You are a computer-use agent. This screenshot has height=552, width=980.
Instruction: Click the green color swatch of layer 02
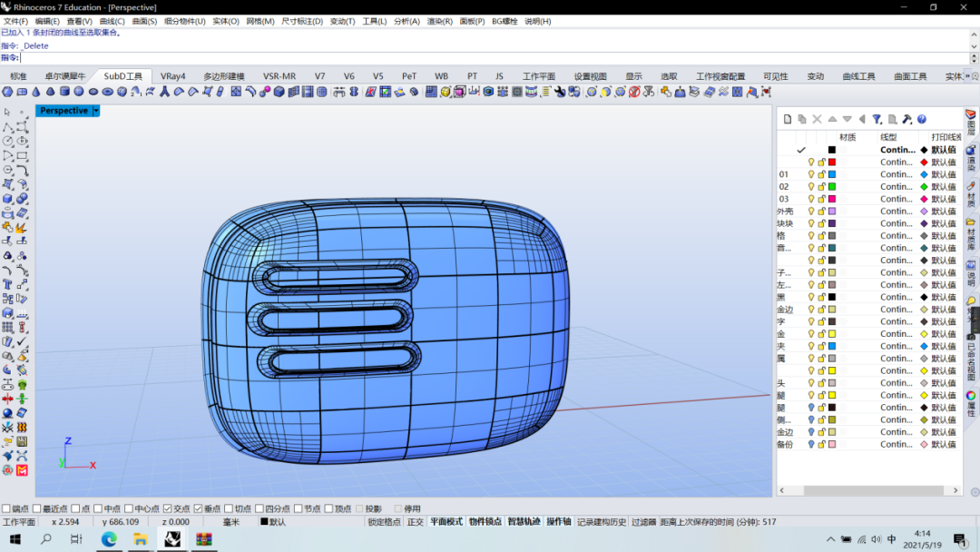[x=831, y=186]
